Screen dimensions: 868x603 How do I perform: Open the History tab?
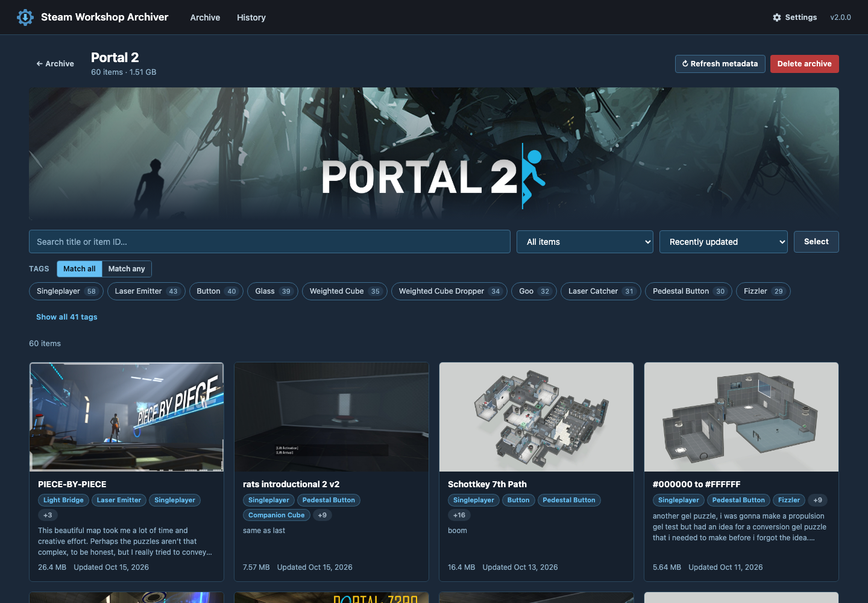pyautogui.click(x=251, y=17)
